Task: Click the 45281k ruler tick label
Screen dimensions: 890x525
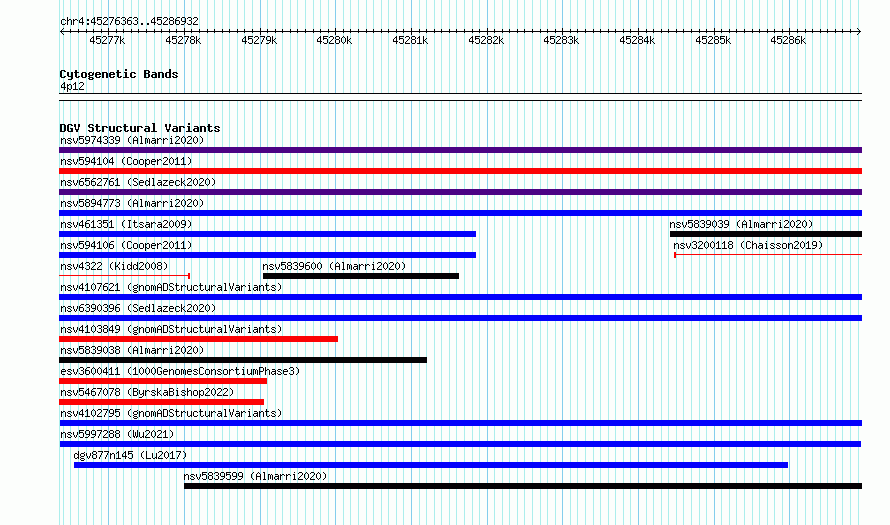Action: point(410,40)
